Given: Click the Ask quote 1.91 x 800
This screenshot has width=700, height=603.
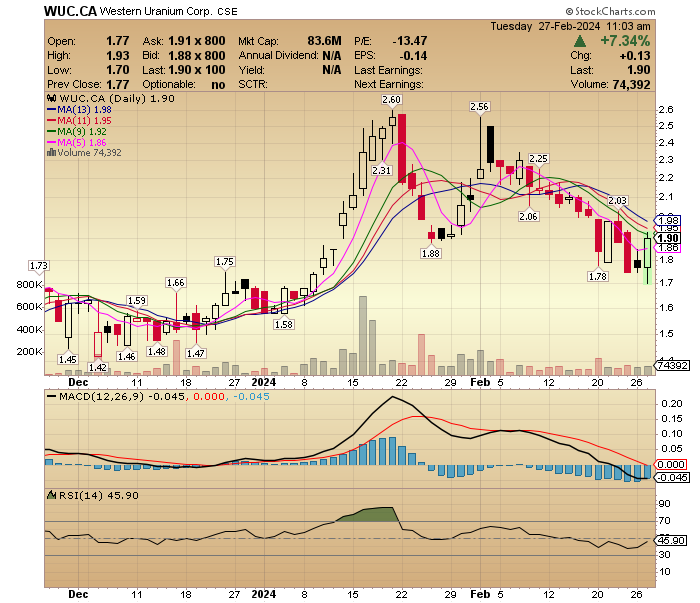Looking at the screenshot, I should tap(197, 41).
